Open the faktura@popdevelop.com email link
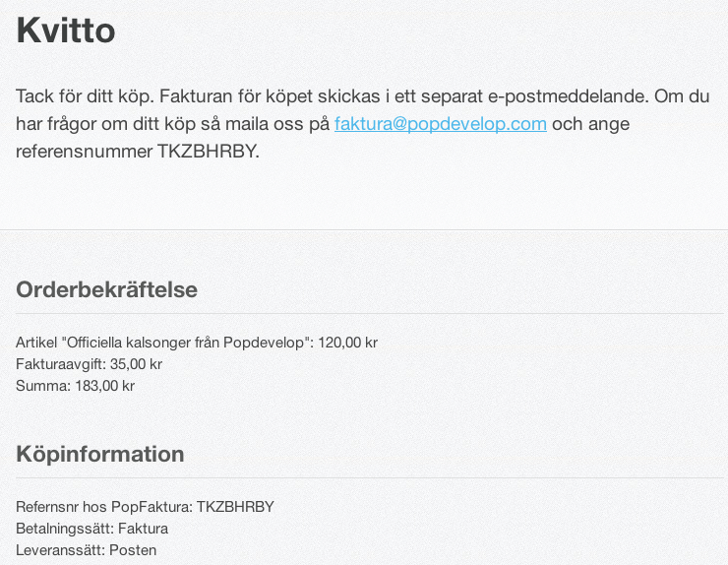Image resolution: width=728 pixels, height=565 pixels. point(440,124)
